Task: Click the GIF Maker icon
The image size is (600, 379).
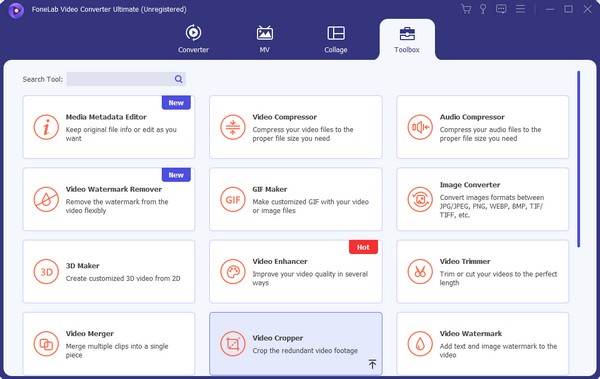Action: click(x=233, y=199)
